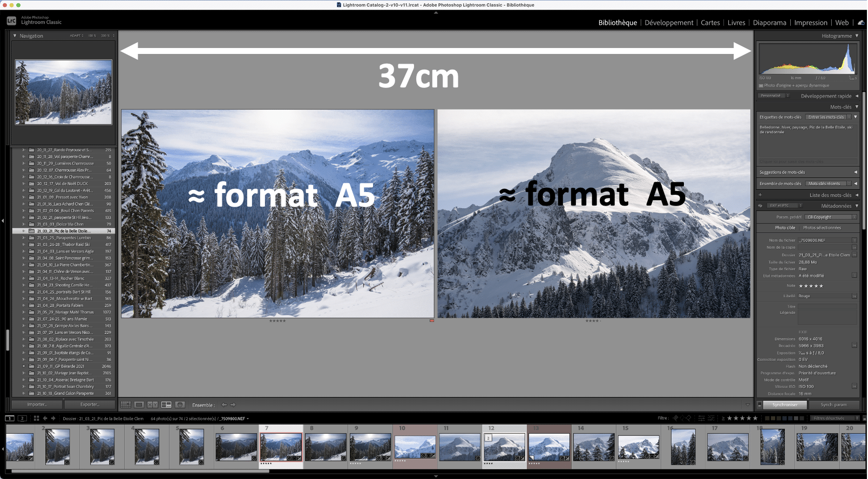Image resolution: width=868 pixels, height=479 pixels.
Task: Open Compare (X|Y) view
Action: click(x=153, y=405)
